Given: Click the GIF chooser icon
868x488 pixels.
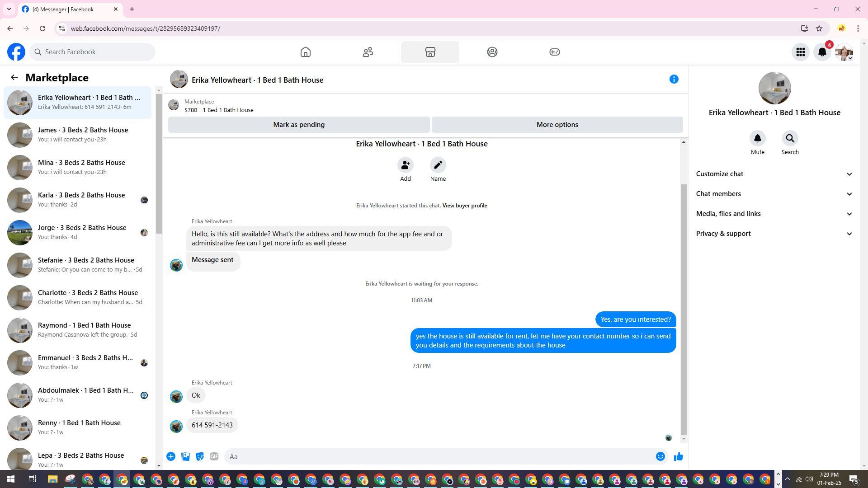Looking at the screenshot, I should tap(214, 457).
